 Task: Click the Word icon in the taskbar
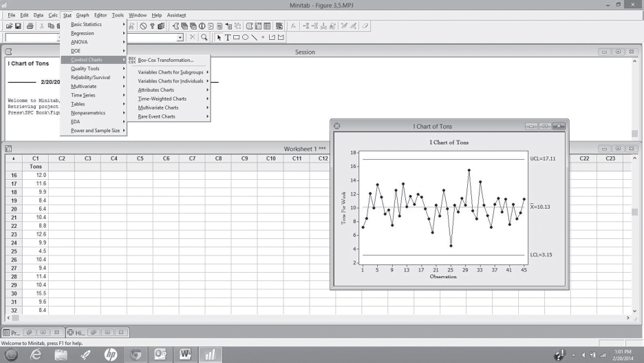click(185, 354)
